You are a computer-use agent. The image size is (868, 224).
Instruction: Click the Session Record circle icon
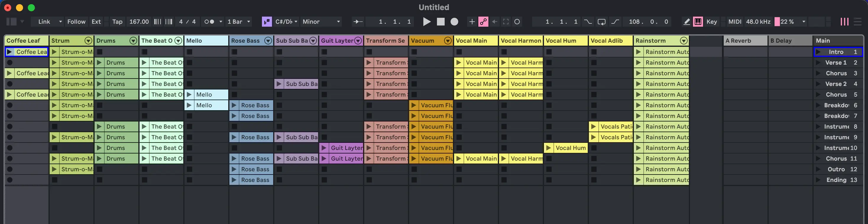click(x=517, y=22)
